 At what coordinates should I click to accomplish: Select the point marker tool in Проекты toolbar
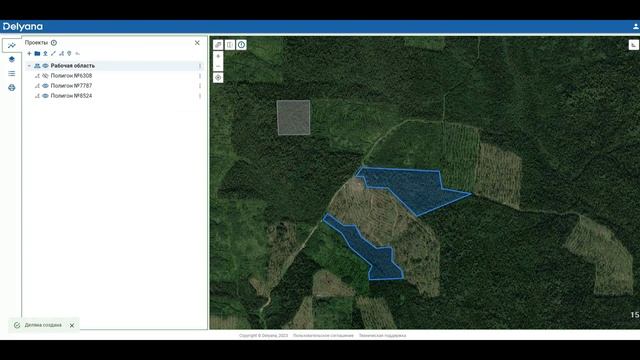[69, 53]
